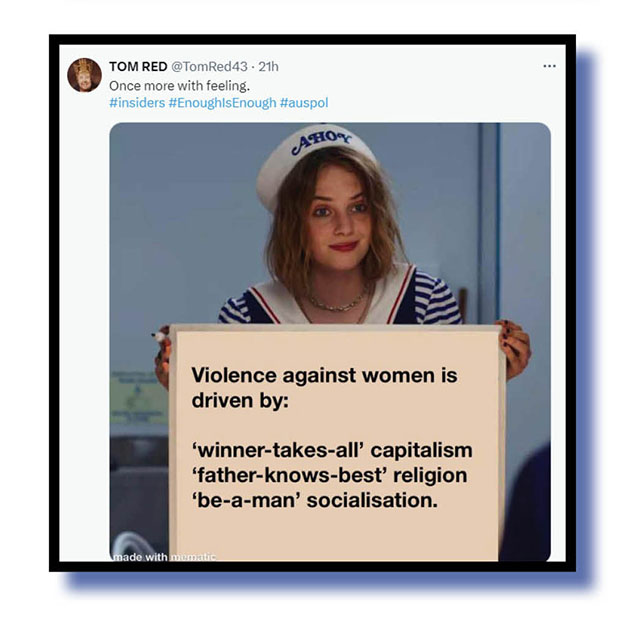Click the 'made with mematic' watermark
Screen dimensions: 624x617
[x=164, y=556]
